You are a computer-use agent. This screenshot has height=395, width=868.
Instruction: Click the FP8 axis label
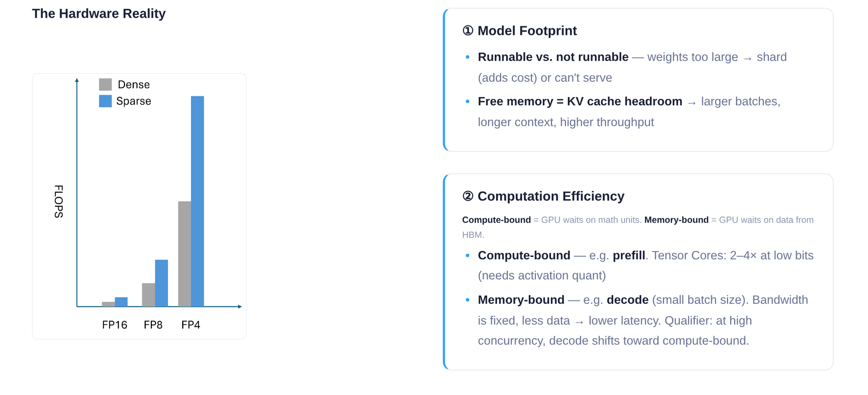point(153,325)
